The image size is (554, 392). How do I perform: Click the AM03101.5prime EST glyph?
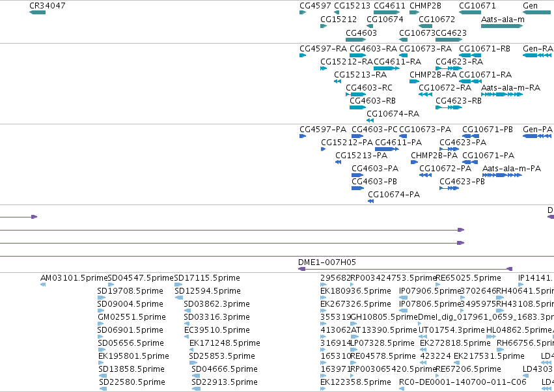[x=43, y=285]
